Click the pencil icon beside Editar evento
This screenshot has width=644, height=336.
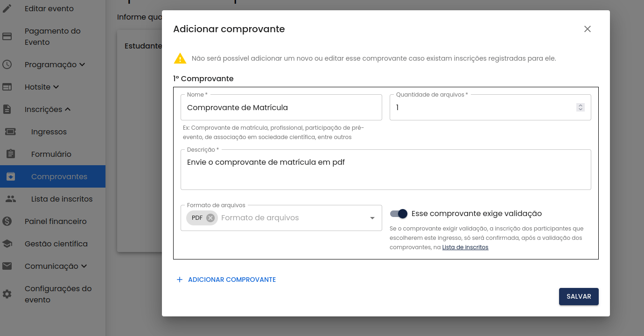click(7, 8)
